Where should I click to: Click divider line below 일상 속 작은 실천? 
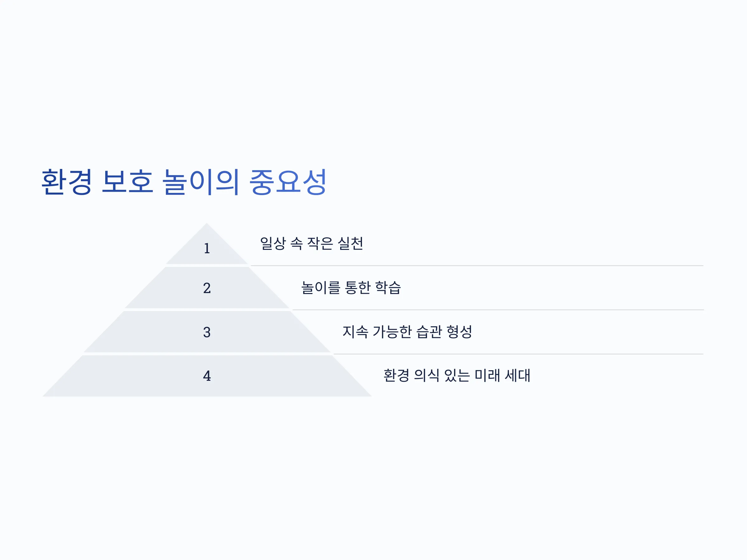coord(477,266)
